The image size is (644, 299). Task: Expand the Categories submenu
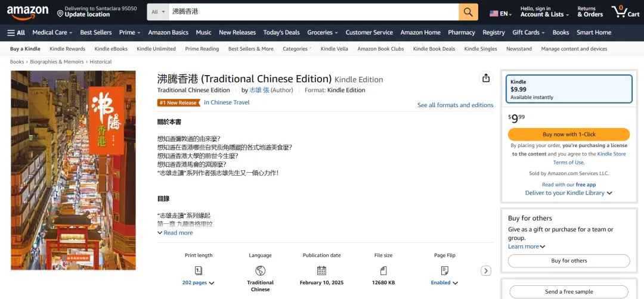(x=297, y=49)
